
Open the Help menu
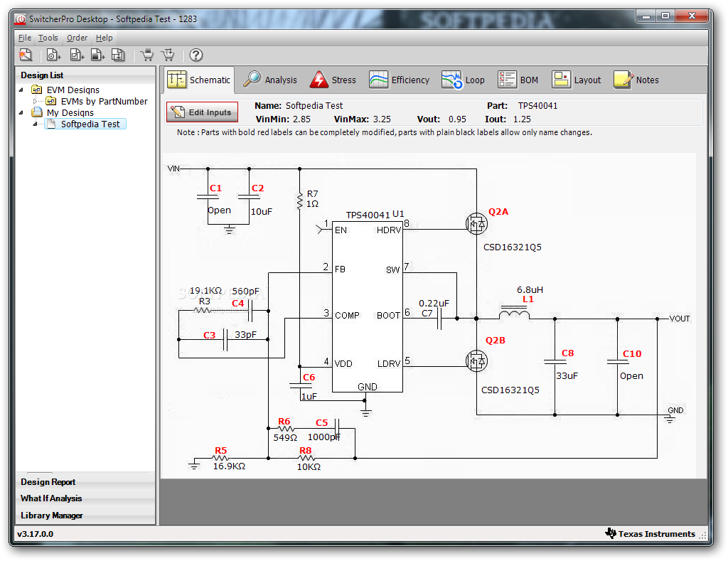(x=104, y=38)
